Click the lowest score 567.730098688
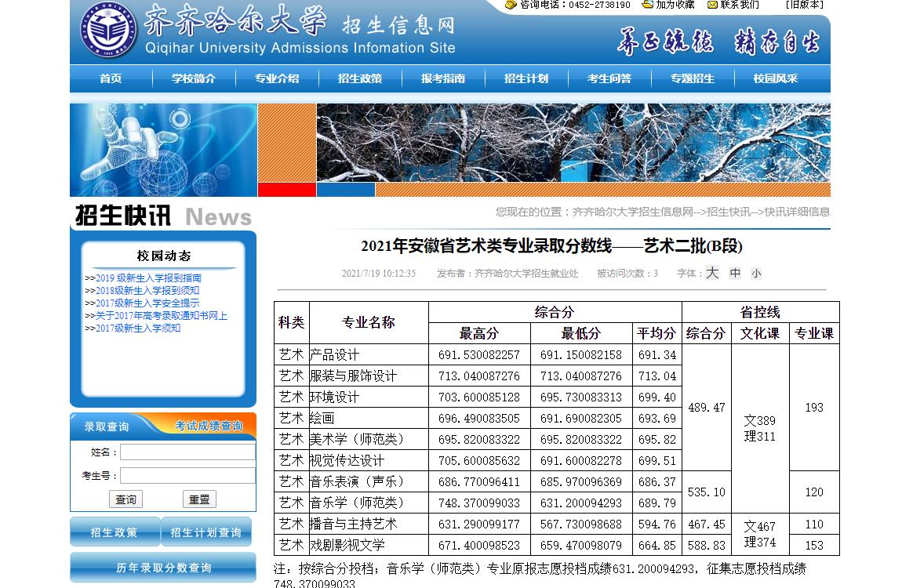Screen dimensions: 902x588 click(x=580, y=524)
